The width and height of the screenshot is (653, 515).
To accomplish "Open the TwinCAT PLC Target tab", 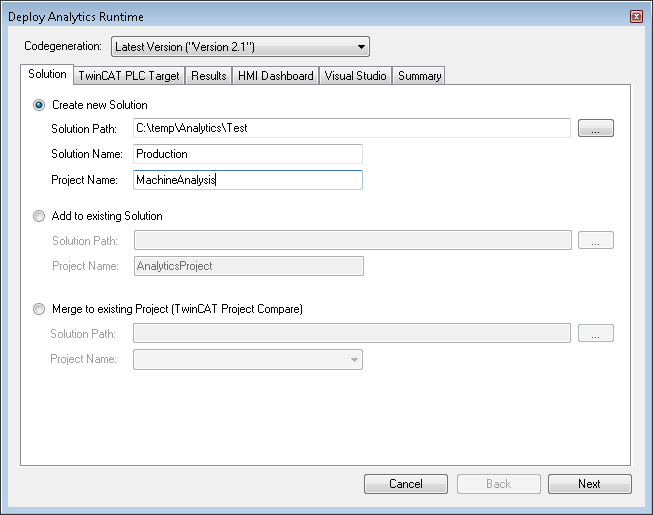I will click(129, 76).
